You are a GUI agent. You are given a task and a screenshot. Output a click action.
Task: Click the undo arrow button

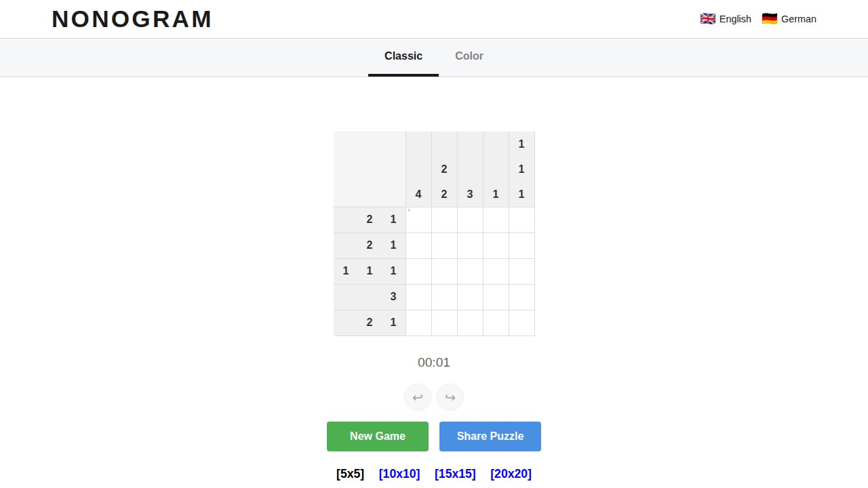coord(418,397)
